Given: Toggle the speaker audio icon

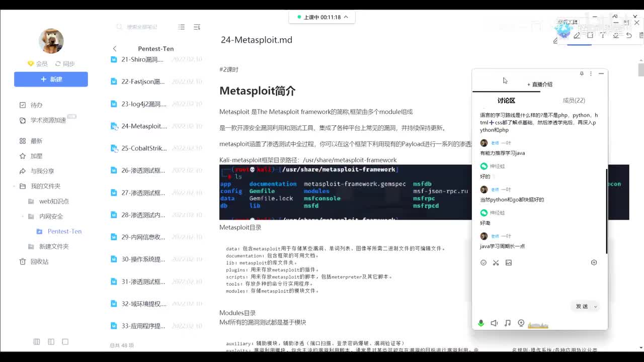Looking at the screenshot, I should click(494, 323).
